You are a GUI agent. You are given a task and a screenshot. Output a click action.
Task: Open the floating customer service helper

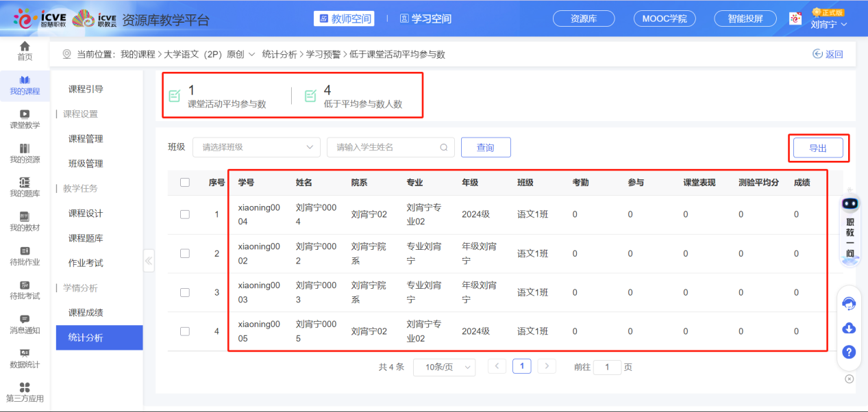849,303
